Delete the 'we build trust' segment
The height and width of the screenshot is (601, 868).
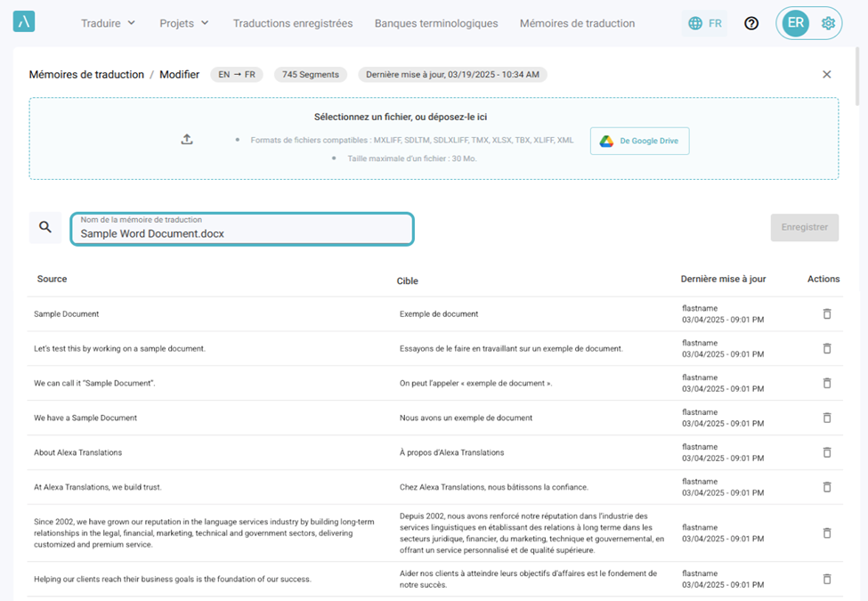(827, 487)
